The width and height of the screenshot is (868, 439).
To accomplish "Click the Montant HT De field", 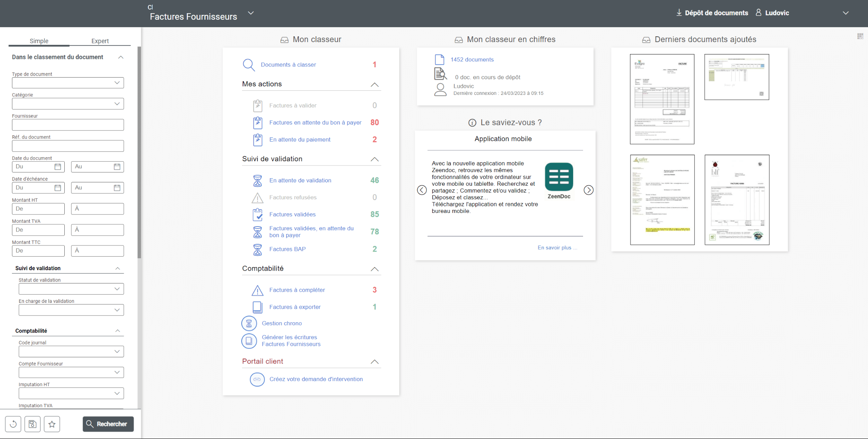I will click(x=38, y=209).
